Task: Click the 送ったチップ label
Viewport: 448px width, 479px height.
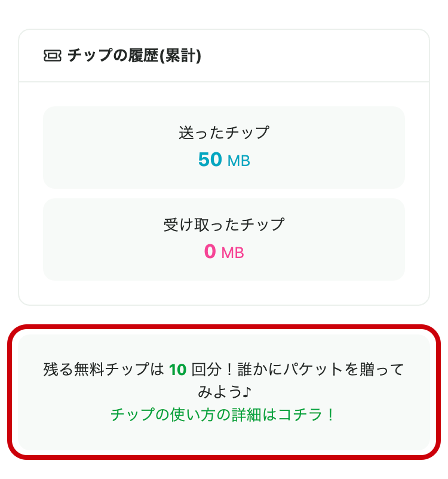Action: pos(224,133)
